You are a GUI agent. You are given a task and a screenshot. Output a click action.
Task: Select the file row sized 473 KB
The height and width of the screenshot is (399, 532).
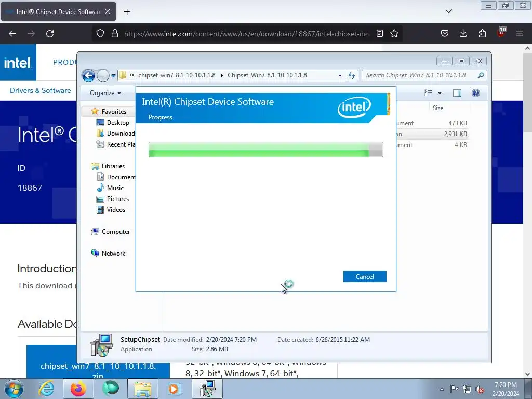click(x=433, y=123)
